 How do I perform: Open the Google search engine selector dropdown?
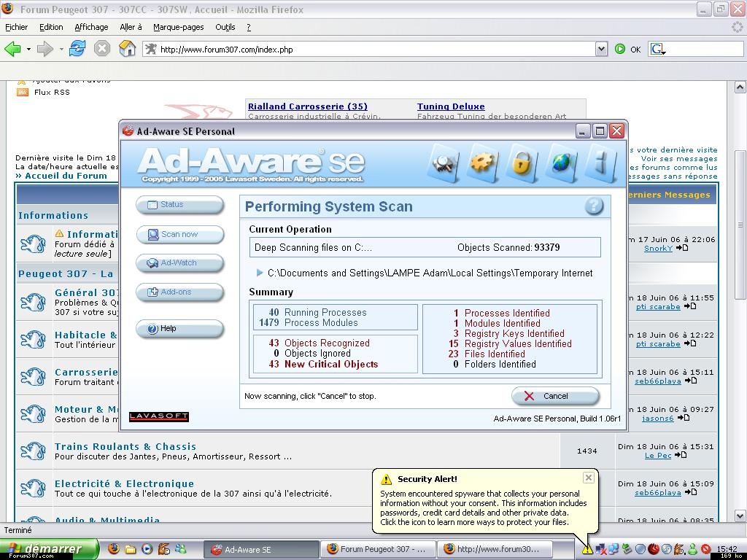coord(658,49)
